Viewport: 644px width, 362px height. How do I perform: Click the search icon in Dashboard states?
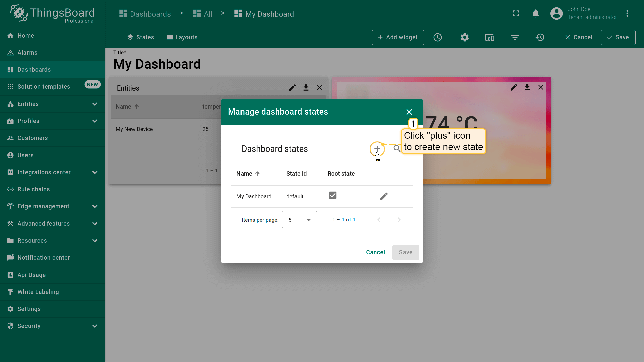tap(397, 148)
